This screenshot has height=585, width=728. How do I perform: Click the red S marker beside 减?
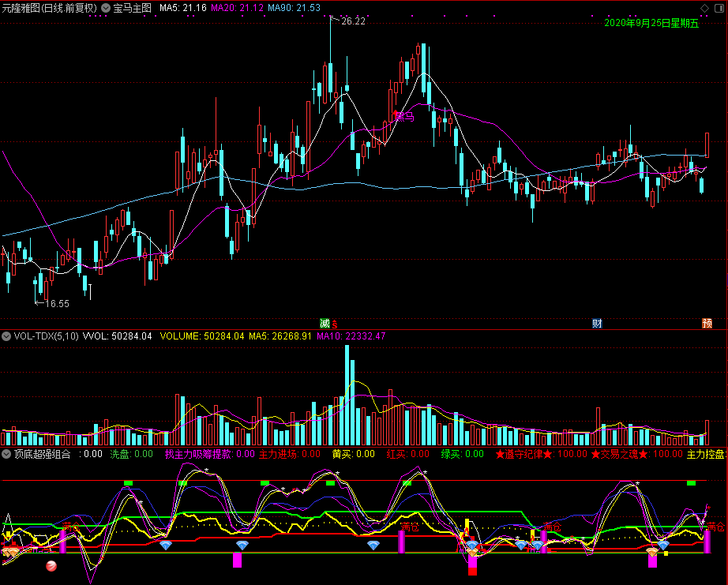click(x=335, y=323)
